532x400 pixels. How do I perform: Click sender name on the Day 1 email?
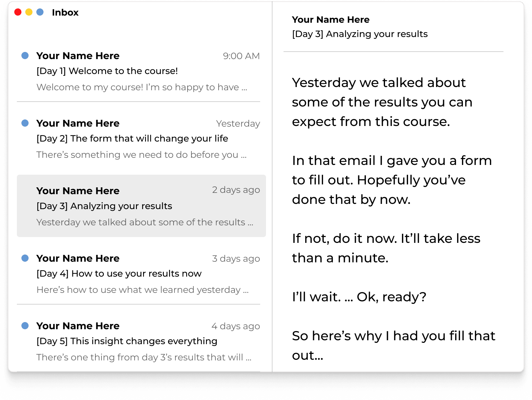point(78,56)
